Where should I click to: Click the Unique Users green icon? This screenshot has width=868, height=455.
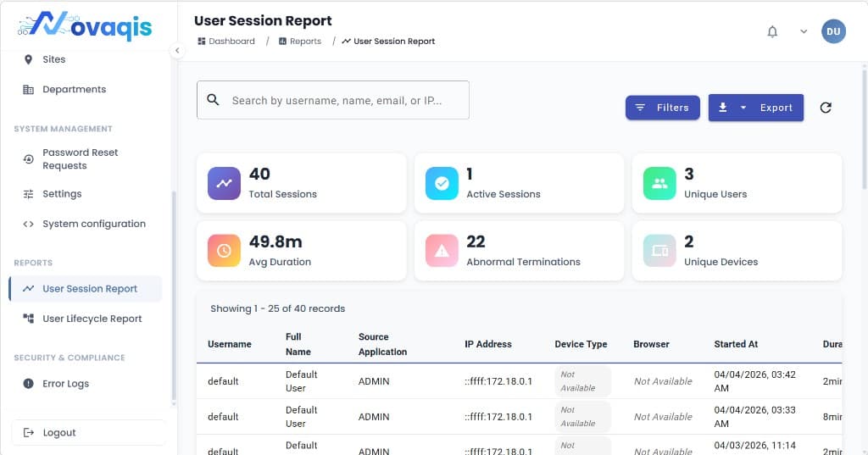pyautogui.click(x=659, y=183)
